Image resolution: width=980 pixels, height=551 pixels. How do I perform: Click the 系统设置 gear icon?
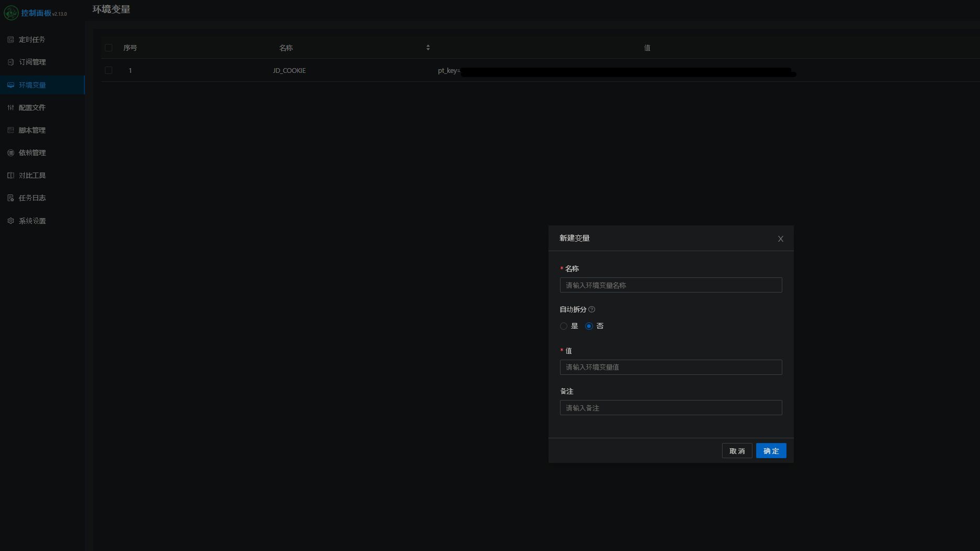click(10, 221)
